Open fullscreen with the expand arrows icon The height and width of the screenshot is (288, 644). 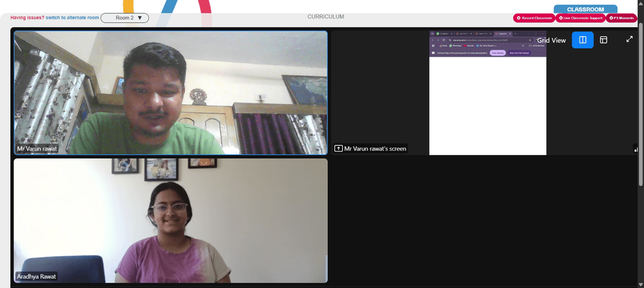[629, 39]
